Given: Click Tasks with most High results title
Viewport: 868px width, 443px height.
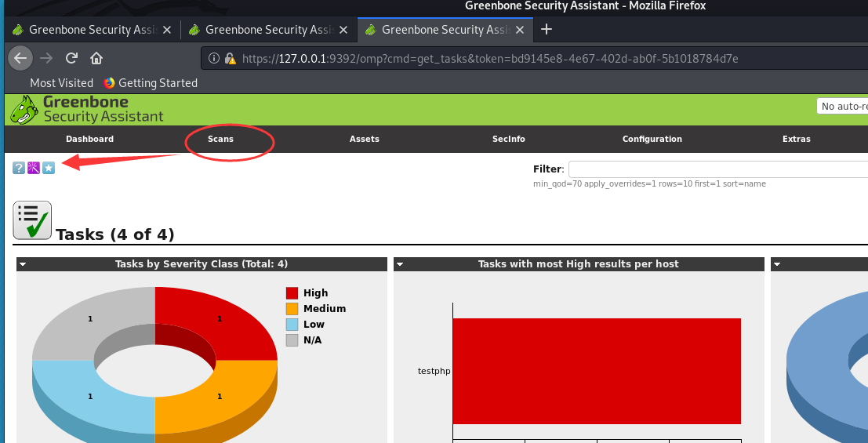Looking at the screenshot, I should [x=579, y=264].
